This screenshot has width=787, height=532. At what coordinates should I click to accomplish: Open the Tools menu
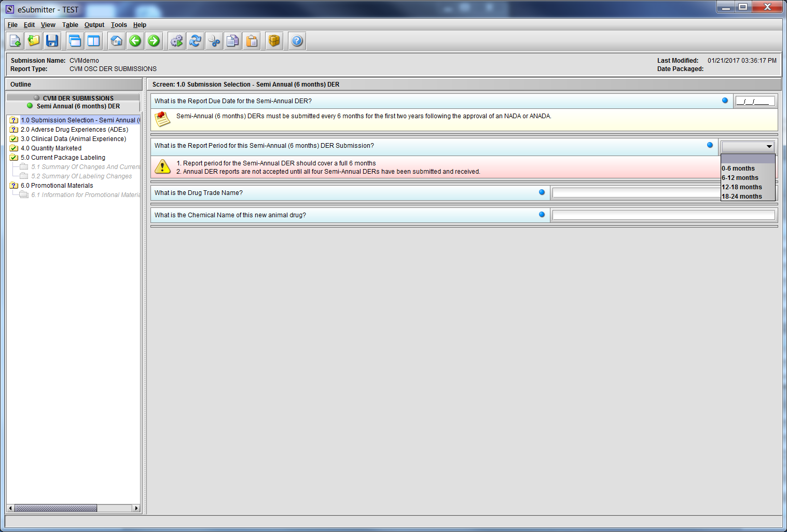click(119, 25)
